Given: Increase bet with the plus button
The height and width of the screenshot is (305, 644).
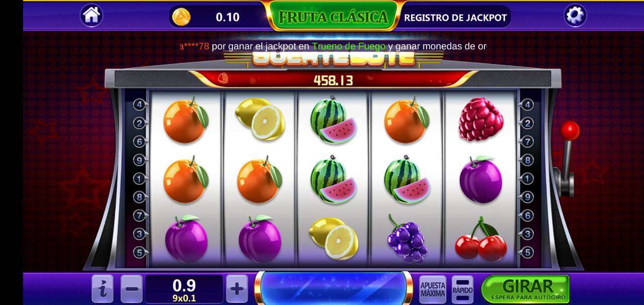Looking at the screenshot, I should 237,289.
